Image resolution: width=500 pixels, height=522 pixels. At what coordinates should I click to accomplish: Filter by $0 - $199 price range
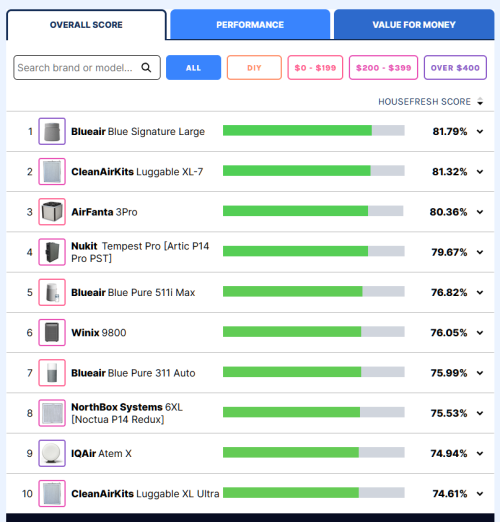(315, 68)
